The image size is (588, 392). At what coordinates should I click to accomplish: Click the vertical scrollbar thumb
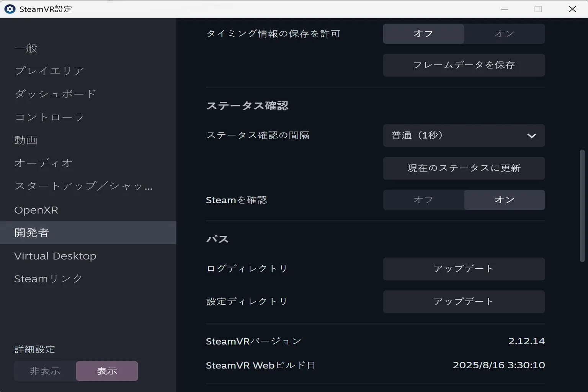[x=582, y=206]
